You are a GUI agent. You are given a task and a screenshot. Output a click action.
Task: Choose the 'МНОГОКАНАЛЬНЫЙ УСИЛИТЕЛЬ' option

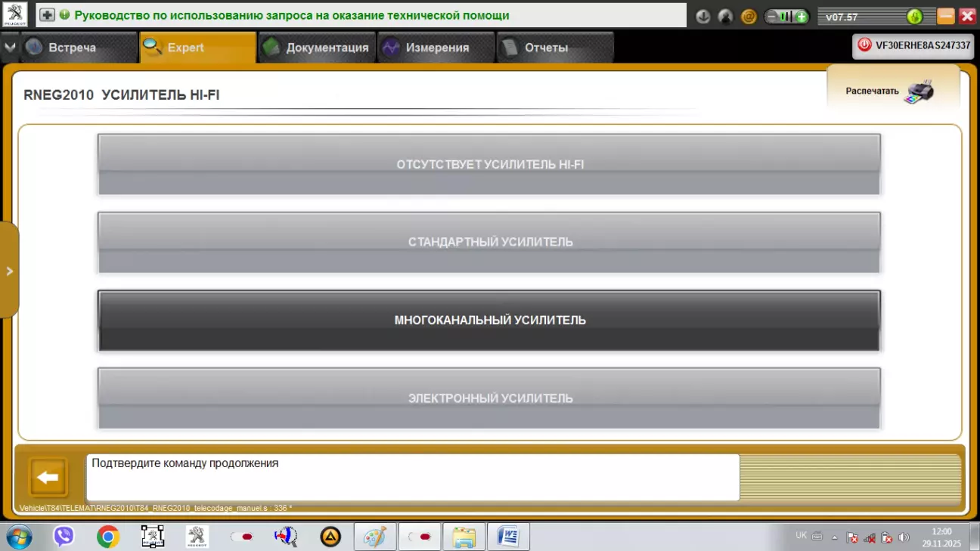(489, 320)
